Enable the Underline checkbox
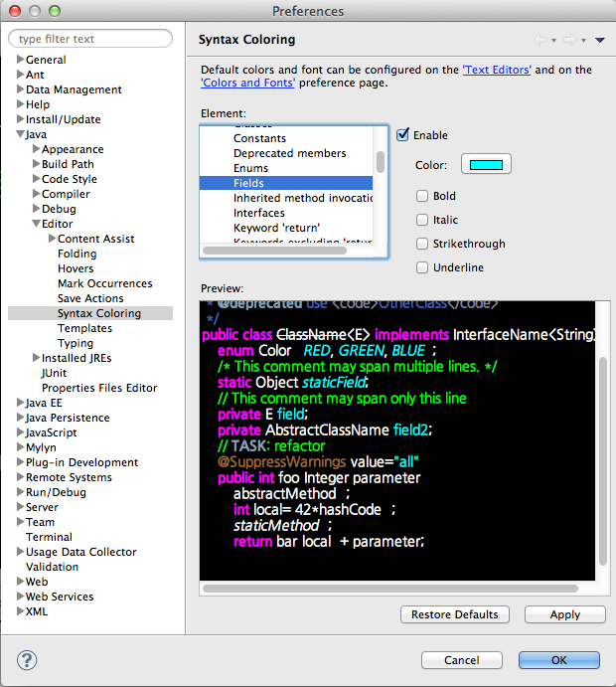This screenshot has width=616, height=687. click(x=422, y=267)
